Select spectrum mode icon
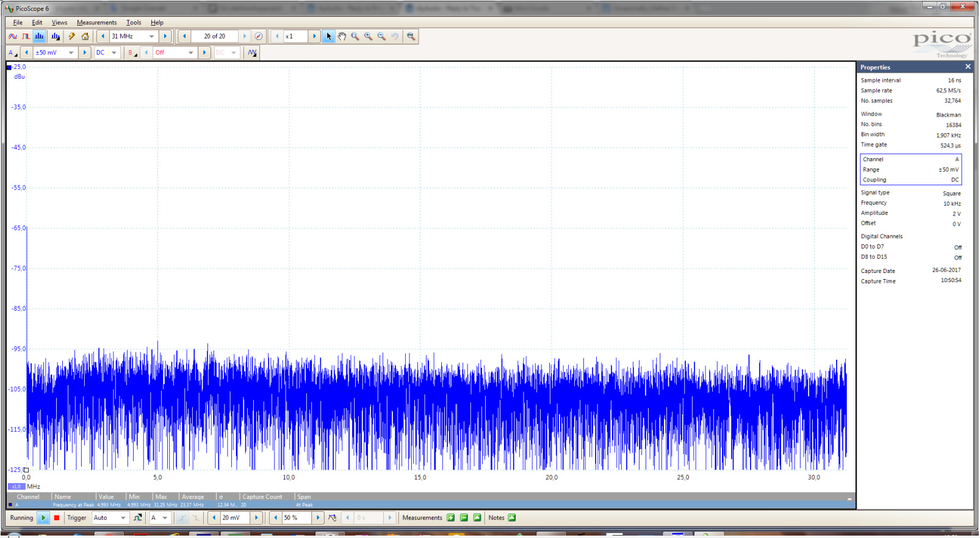980x538 pixels. click(39, 37)
